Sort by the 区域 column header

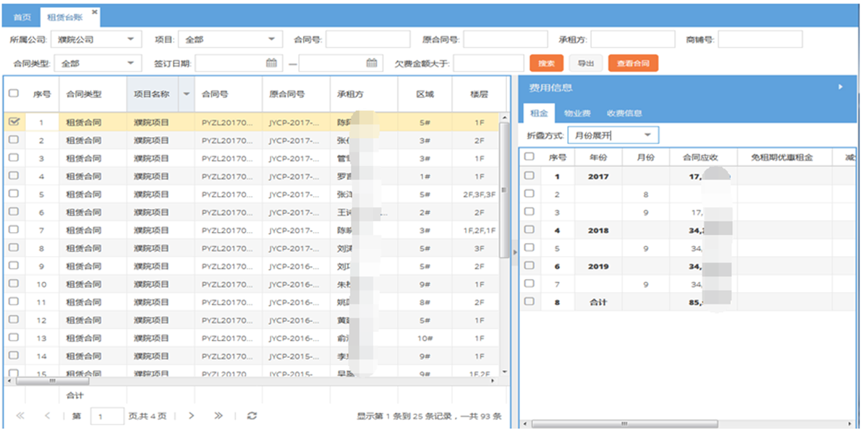[x=425, y=94]
